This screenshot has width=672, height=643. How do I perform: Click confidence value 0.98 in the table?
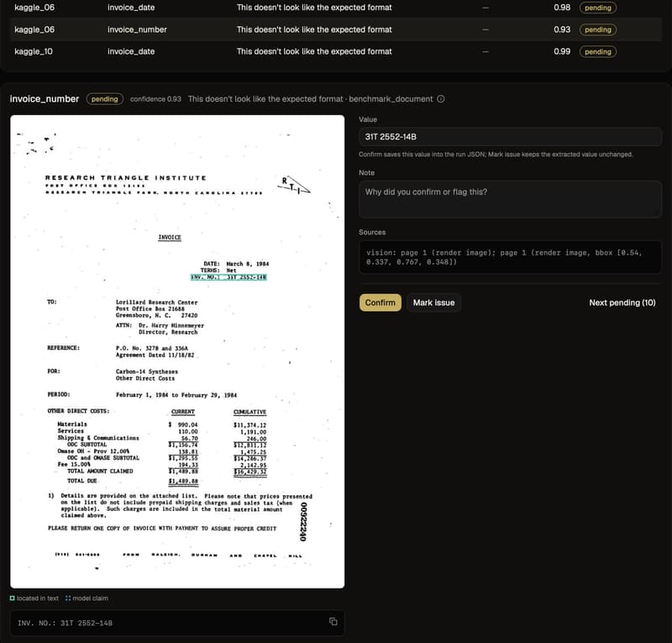pos(562,8)
